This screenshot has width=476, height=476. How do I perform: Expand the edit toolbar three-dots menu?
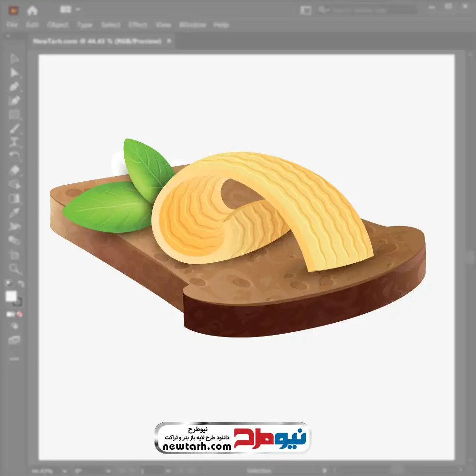(14, 358)
